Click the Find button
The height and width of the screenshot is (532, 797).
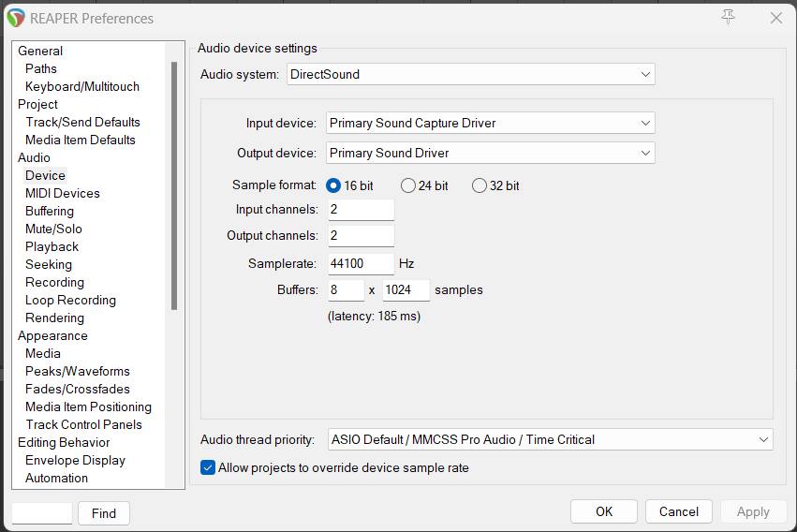click(x=104, y=513)
